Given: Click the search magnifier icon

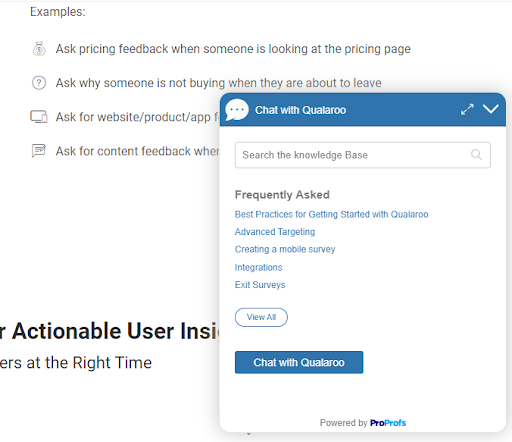Looking at the screenshot, I should pos(476,155).
